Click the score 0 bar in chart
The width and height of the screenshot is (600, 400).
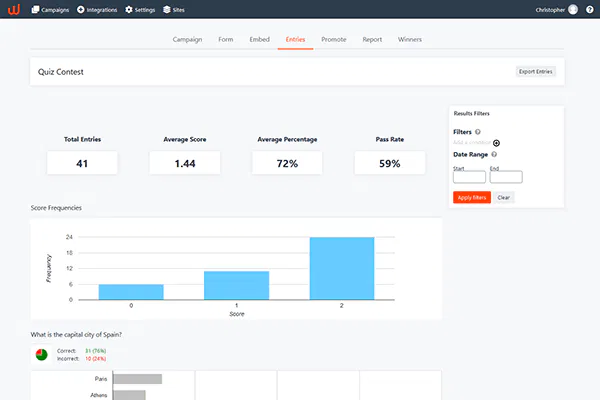click(x=131, y=292)
